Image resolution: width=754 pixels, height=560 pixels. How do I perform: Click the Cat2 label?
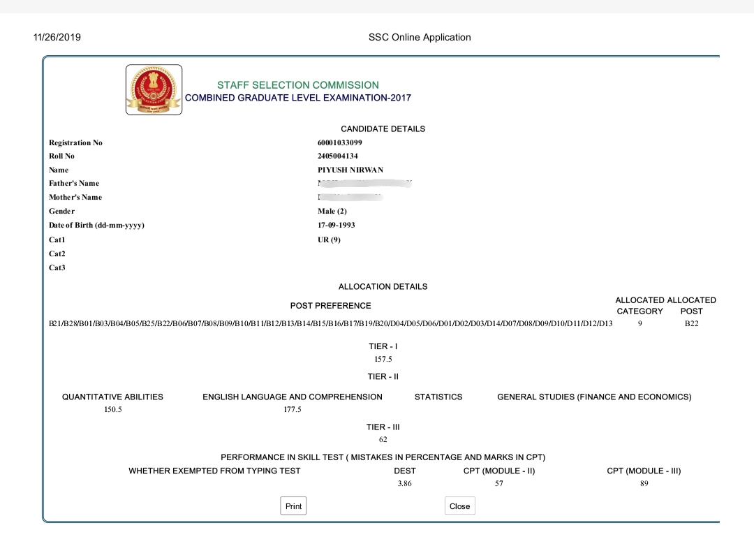57,253
